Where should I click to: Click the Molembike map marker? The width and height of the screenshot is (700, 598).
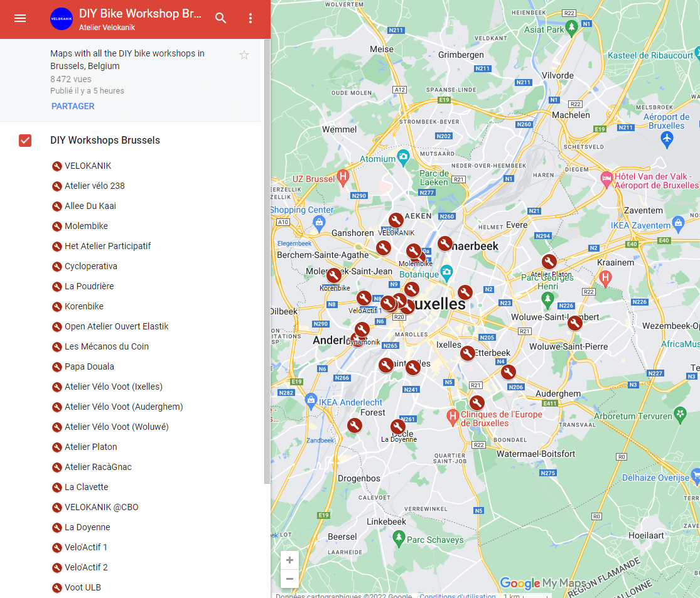tap(413, 251)
